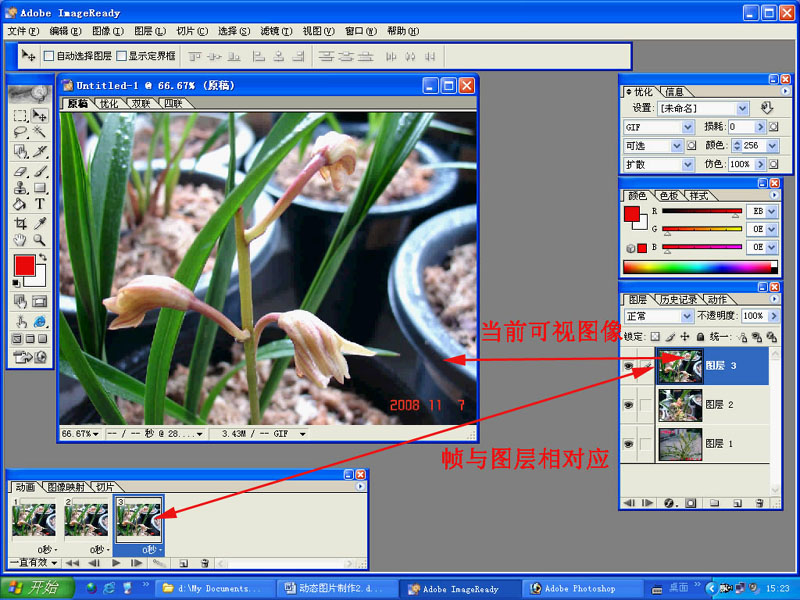The width and height of the screenshot is (800, 600).
Task: Select the Rectangular Marquee tool
Action: click(20, 115)
